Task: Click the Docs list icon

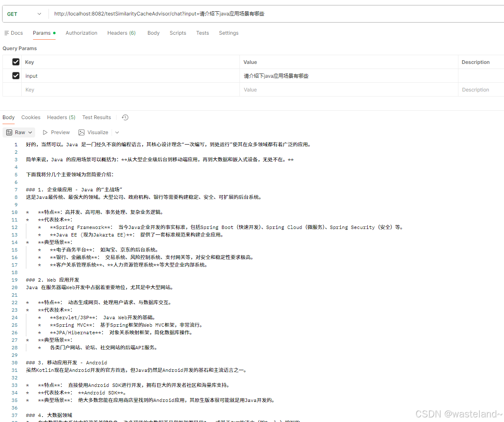Action: tap(6, 33)
